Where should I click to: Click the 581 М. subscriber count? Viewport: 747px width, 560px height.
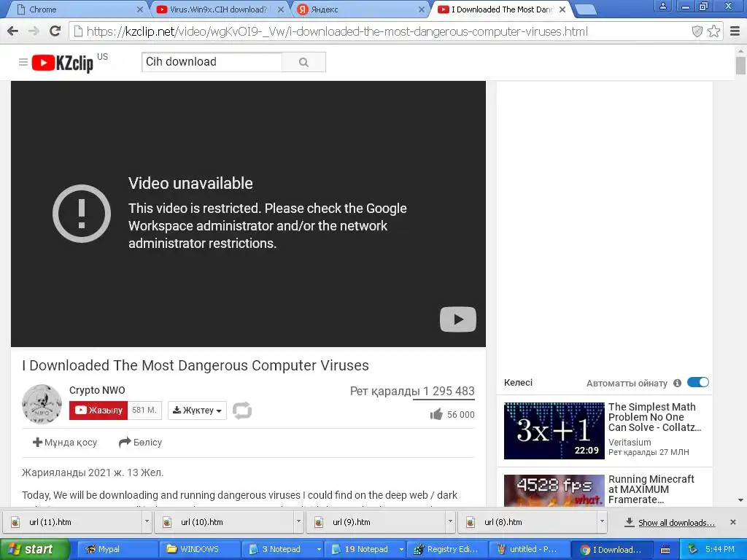tap(144, 411)
